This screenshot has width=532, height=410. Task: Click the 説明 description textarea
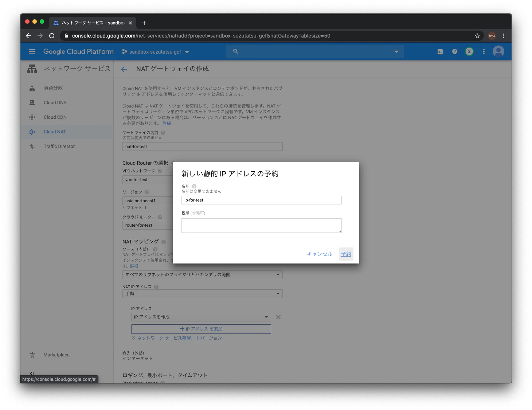pyautogui.click(x=262, y=226)
